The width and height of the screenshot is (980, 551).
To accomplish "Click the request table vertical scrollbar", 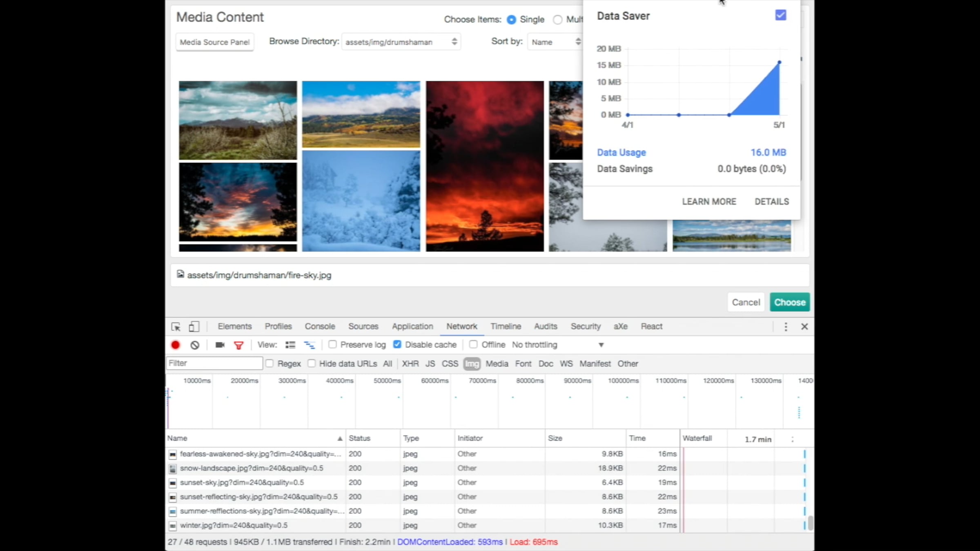I will (x=810, y=523).
